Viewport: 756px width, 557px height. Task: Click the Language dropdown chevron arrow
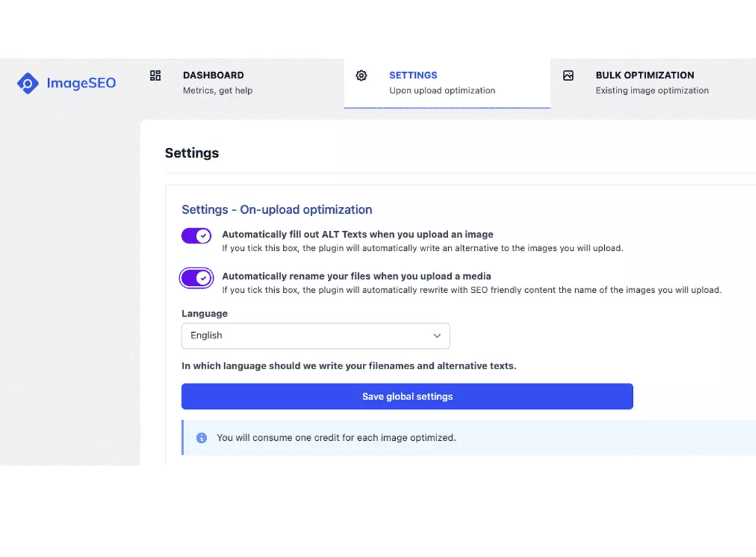click(x=437, y=336)
